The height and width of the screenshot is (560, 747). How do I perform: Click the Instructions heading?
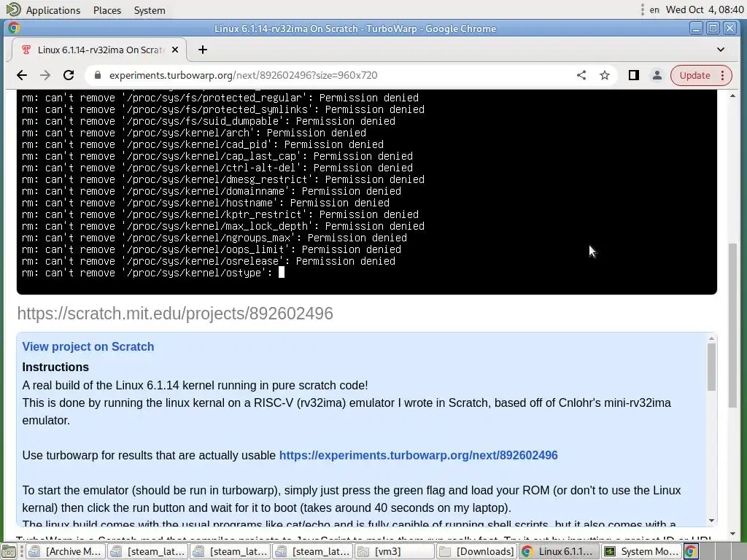pos(55,367)
